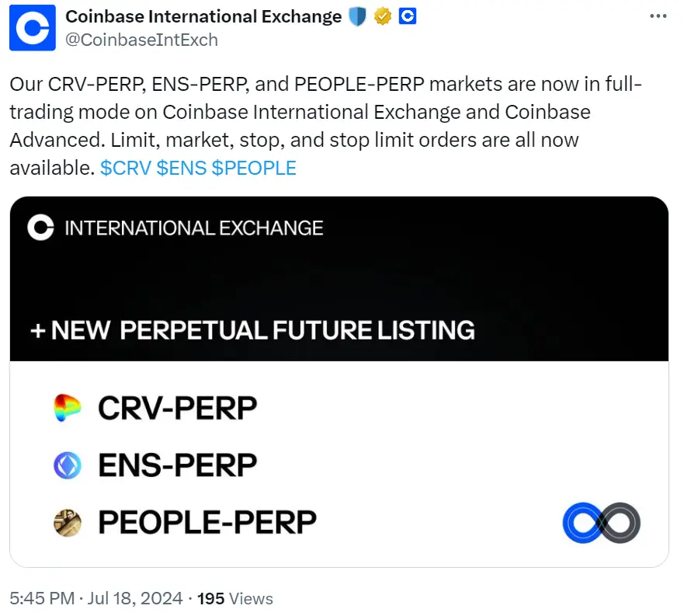Click the blue shield verification badge
This screenshot has height=616, width=684.
pyautogui.click(x=356, y=16)
